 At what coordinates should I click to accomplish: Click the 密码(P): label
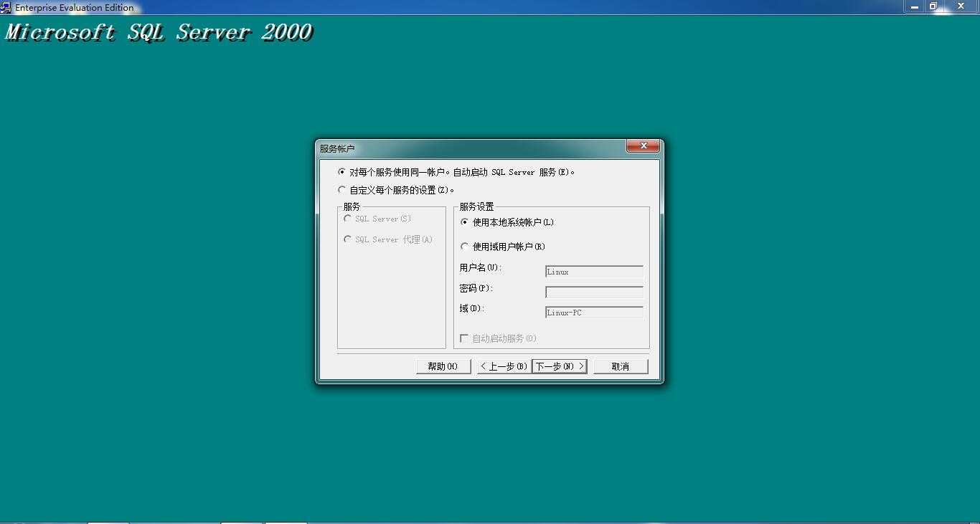coord(476,288)
